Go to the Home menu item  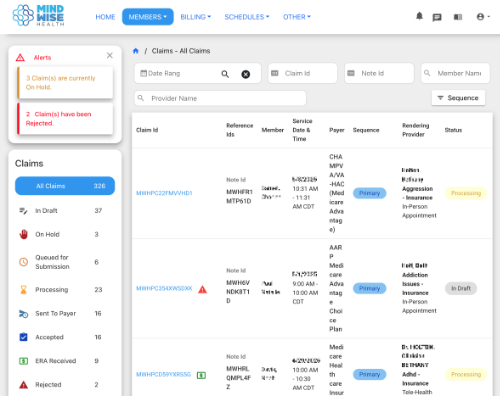105,17
